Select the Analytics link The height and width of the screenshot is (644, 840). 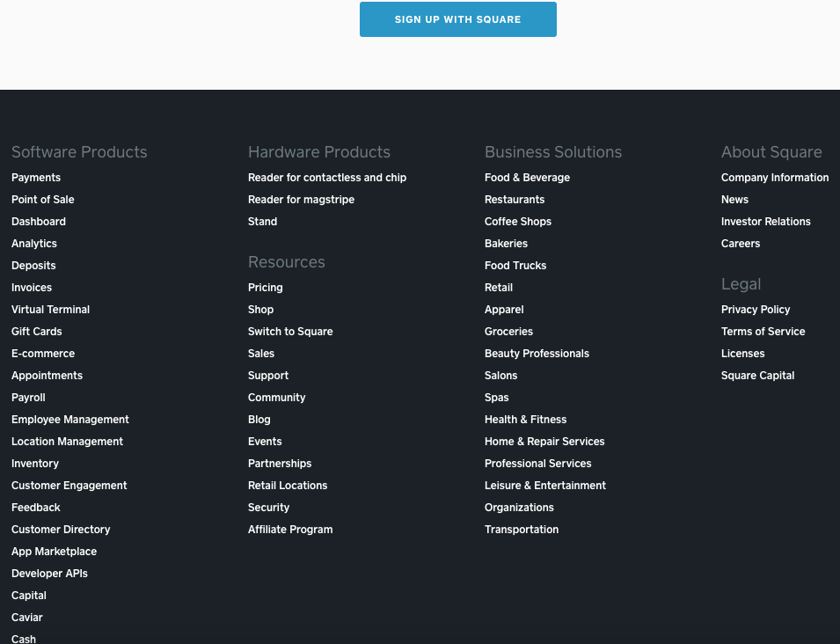[34, 243]
